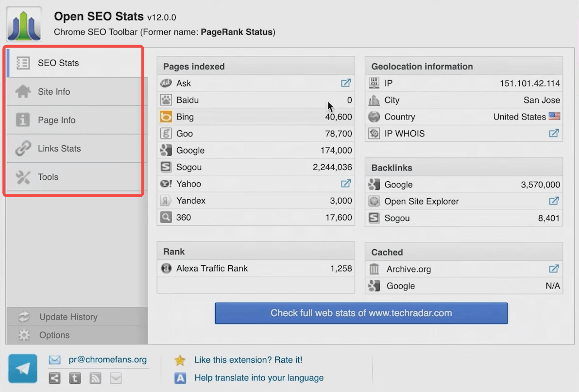Open external link icon for IP WHOIS
Screen dimensions: 579x392
pyautogui.click(x=554, y=133)
